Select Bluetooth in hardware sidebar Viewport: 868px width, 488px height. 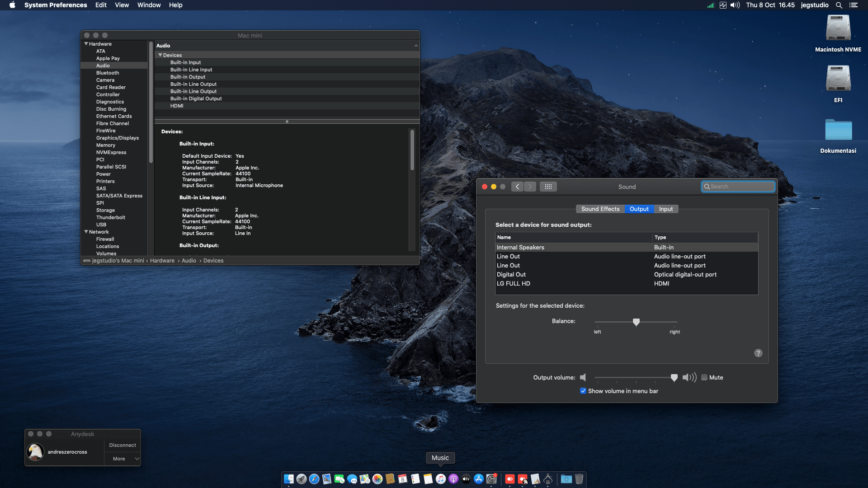(x=108, y=73)
